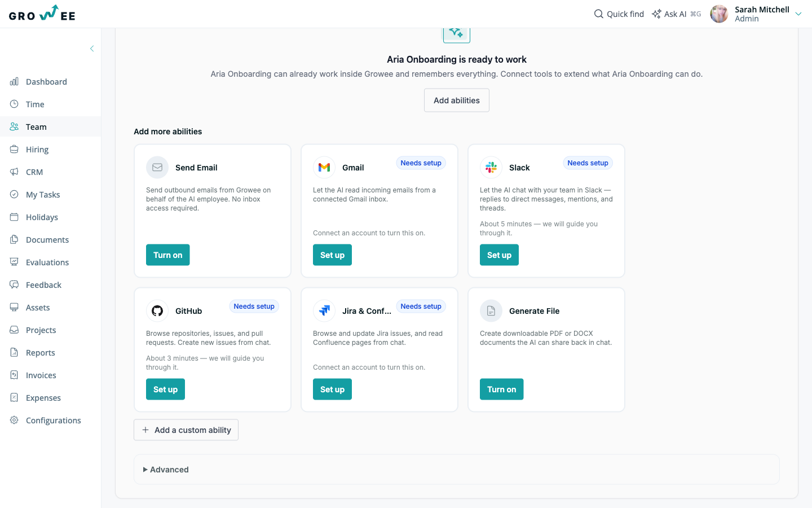Click the Aria Onboarding sparkle icon
812x508 pixels.
point(457,34)
